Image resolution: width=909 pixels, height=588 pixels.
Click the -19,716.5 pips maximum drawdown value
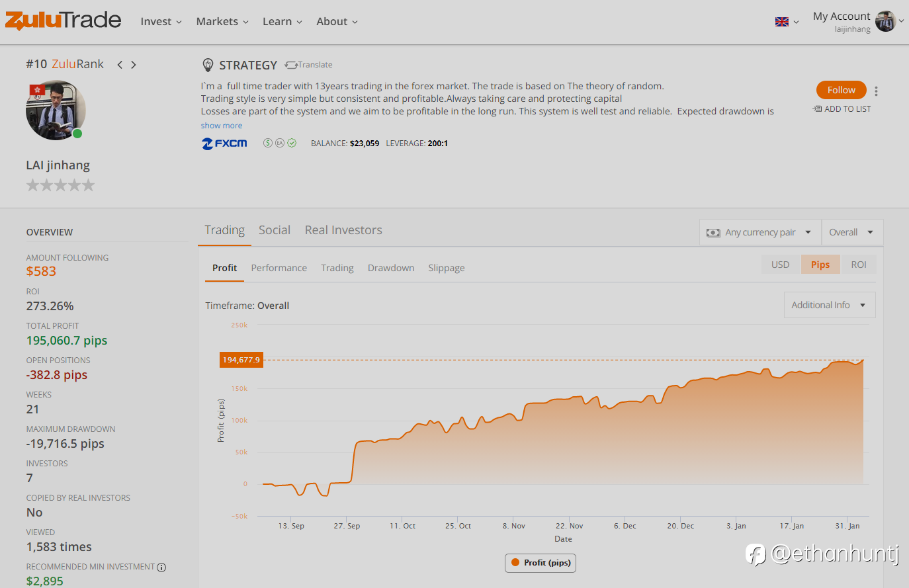coord(65,444)
